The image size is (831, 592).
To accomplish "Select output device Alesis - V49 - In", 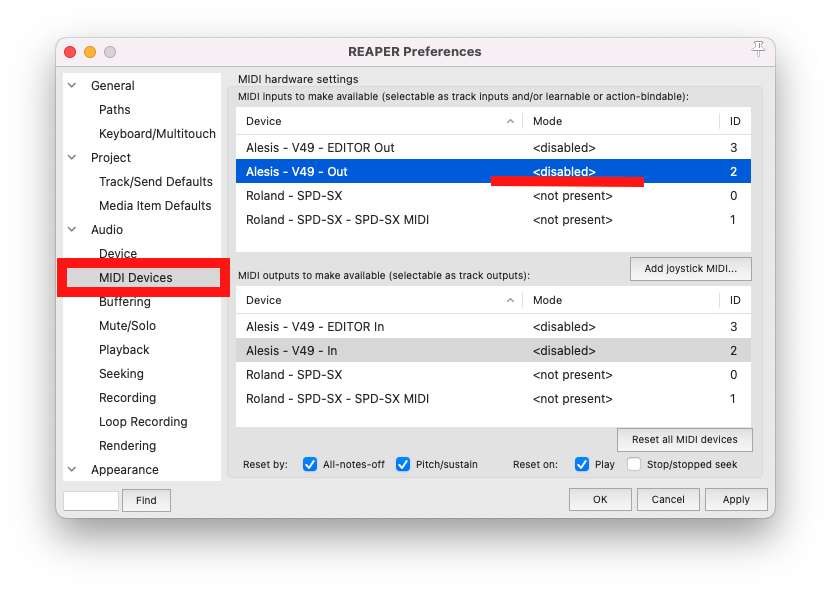I will pos(493,350).
